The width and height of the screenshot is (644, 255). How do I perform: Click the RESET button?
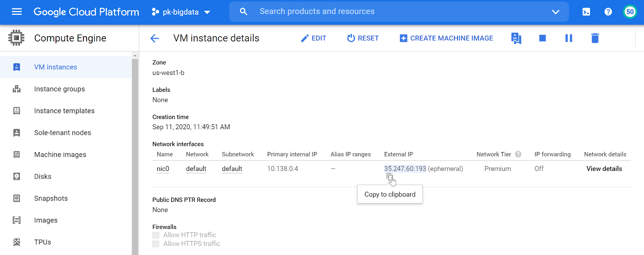[x=363, y=38]
